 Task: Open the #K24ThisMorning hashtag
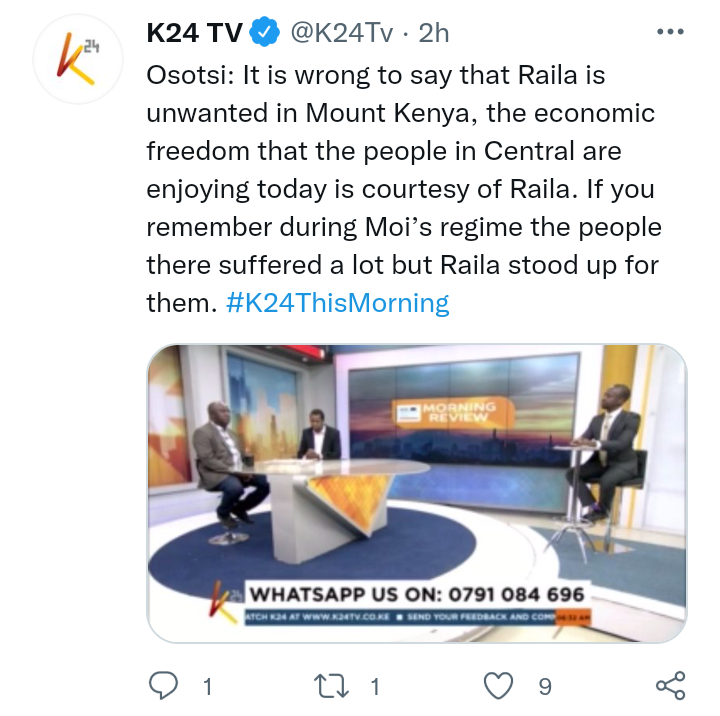[x=338, y=303]
